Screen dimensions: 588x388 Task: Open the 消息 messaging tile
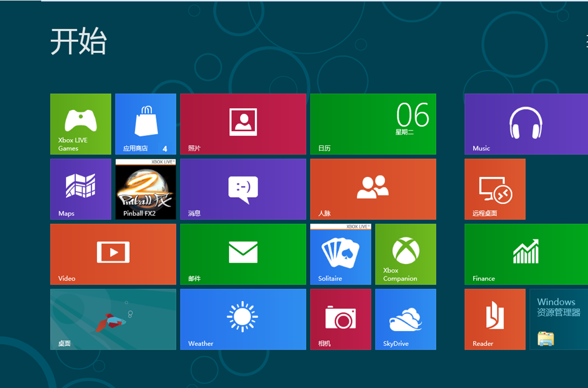(243, 189)
